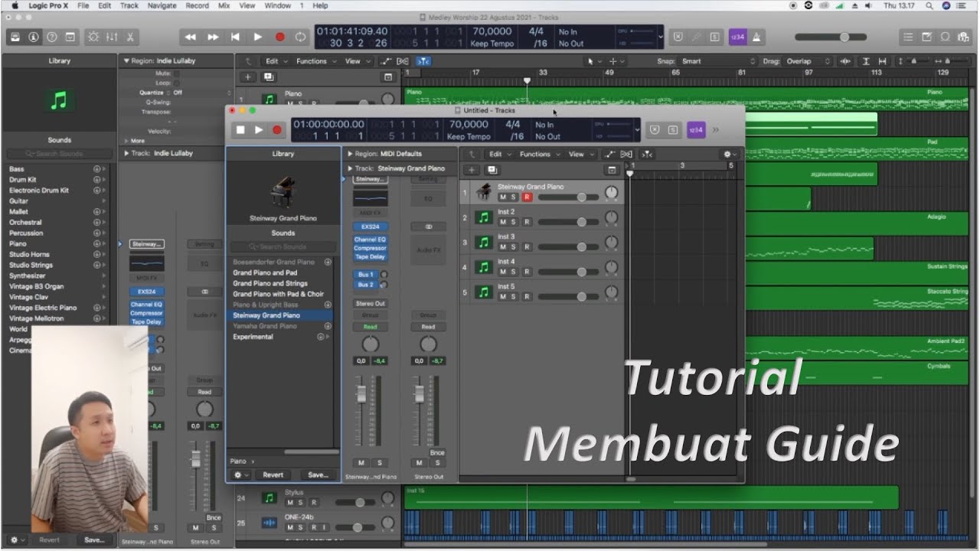Open Smart Controls in Medley Worship toolbar

[x=93, y=37]
